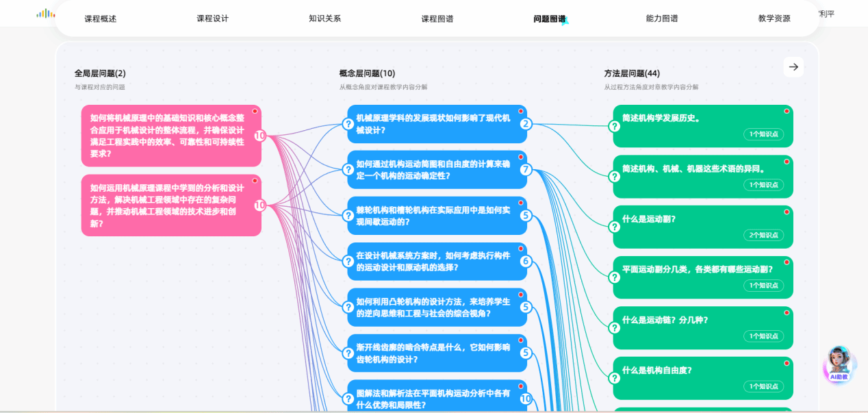Switch to the 能力图谱 tab
This screenshot has height=413, width=868.
[661, 18]
